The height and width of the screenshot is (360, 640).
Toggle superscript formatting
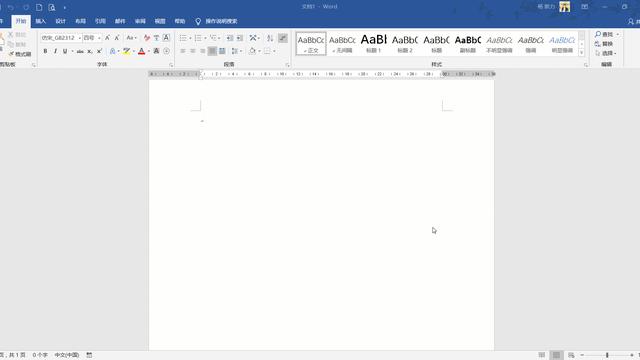point(99,51)
